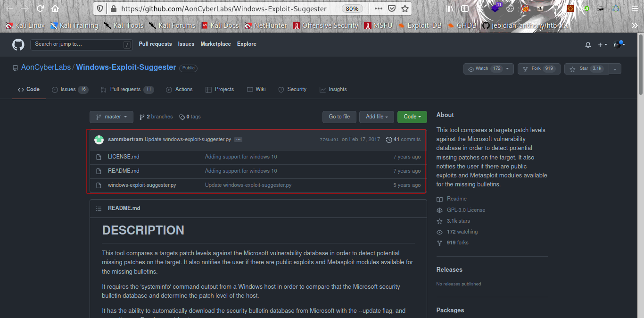Open the page actions three-dots menu
Screen dimensions: 644x318
coord(379,8)
